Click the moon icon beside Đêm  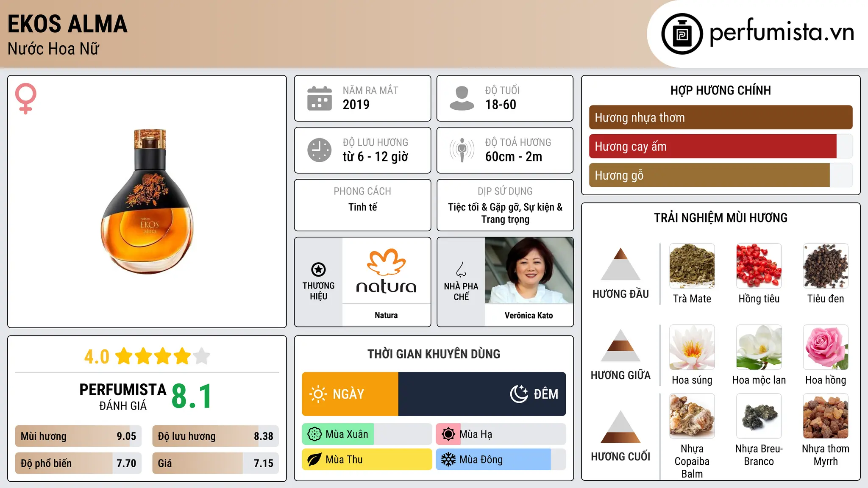coord(519,394)
